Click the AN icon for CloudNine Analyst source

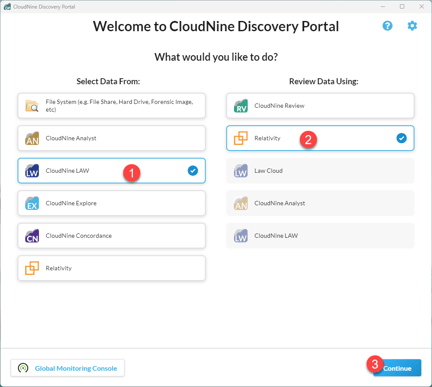[32, 138]
